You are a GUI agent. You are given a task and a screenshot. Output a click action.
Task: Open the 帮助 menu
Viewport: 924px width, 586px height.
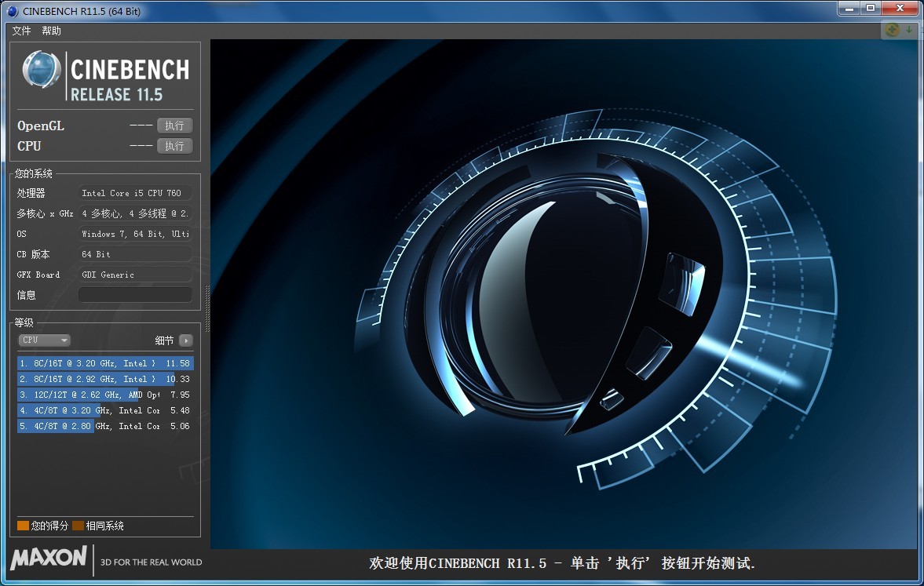[x=51, y=31]
